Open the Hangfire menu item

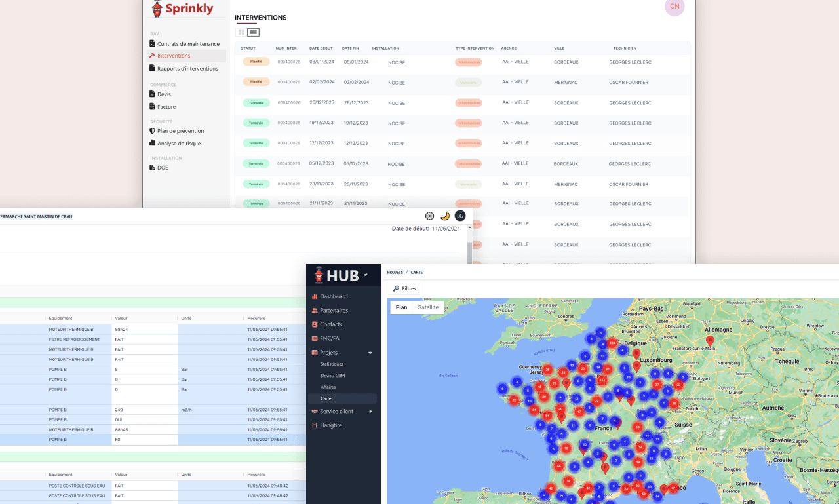point(331,425)
